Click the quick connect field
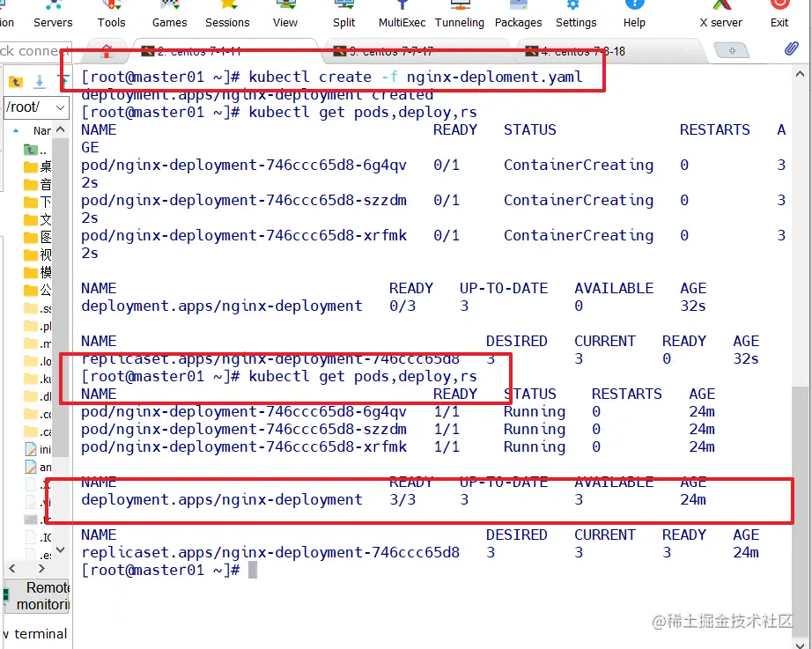 click(x=35, y=51)
